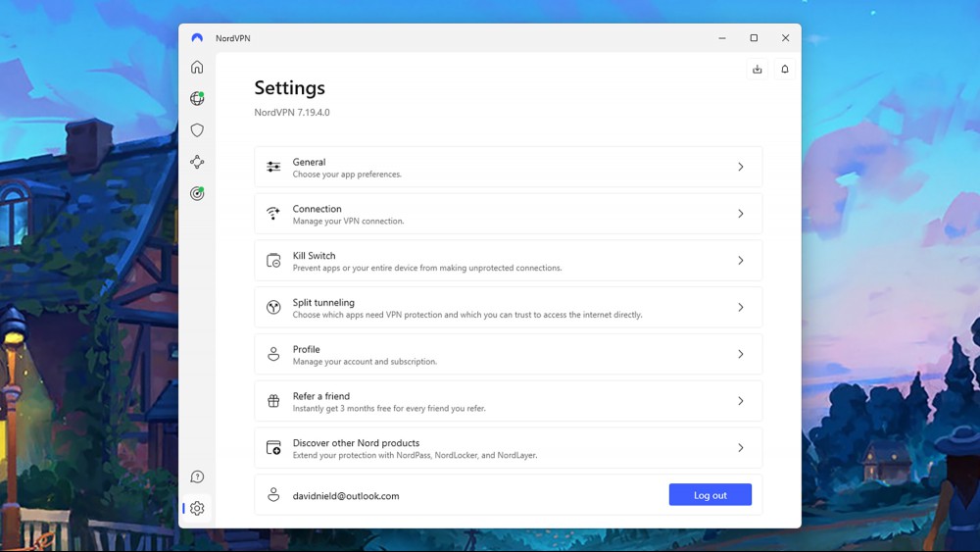Click 'Choose your app preferences.' description
The height and width of the screenshot is (552, 980).
[x=347, y=175]
